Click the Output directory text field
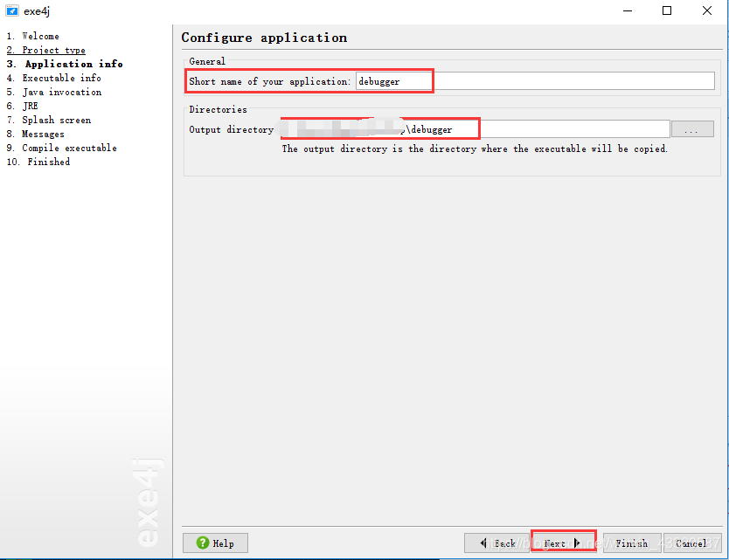 (x=475, y=129)
